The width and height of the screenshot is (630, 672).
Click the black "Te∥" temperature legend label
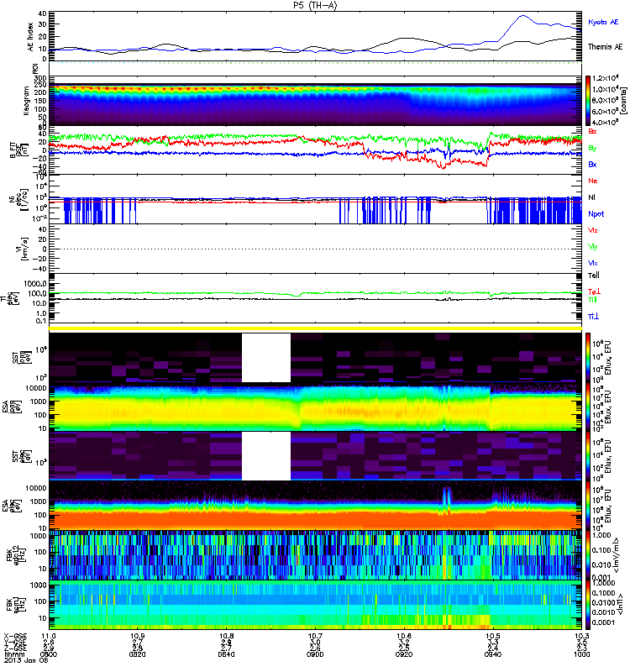594,276
